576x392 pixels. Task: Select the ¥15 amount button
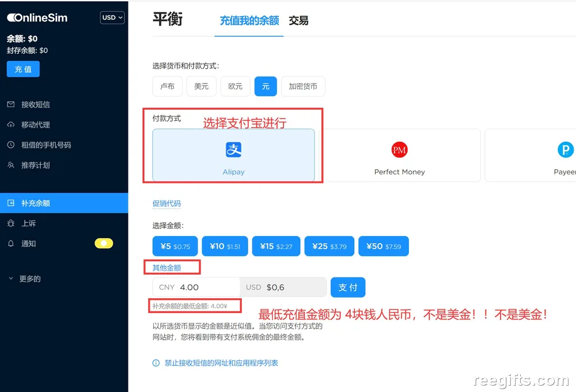(276, 246)
